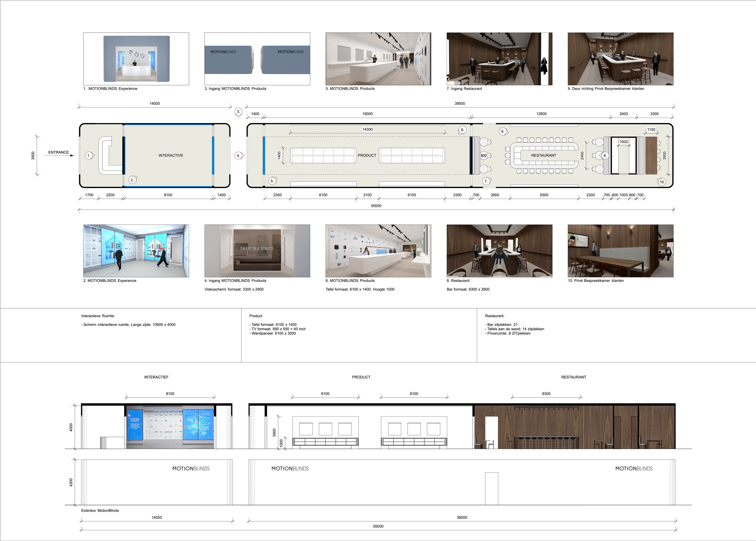
Task: Select the 'Videoscherm formaat: 3300 x 2900' note
Action: click(234, 289)
